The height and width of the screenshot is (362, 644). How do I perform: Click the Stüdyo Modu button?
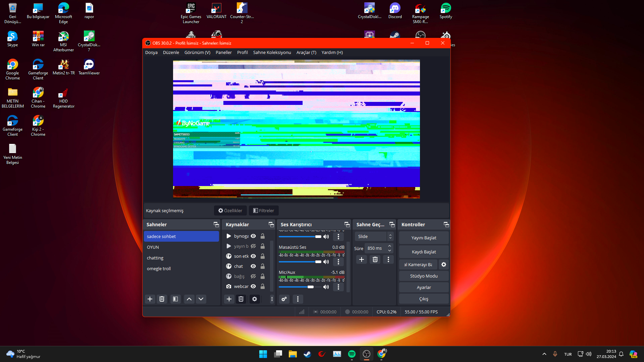[424, 276]
